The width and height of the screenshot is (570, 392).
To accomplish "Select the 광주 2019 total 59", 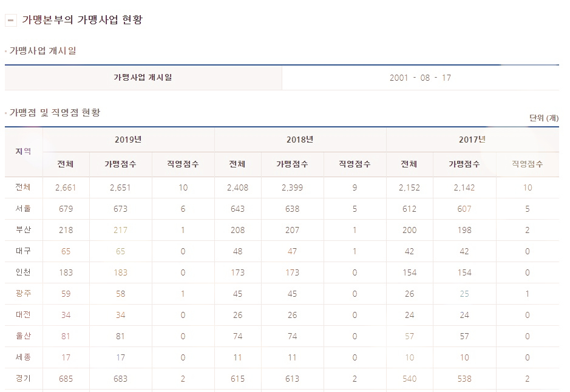I will click(66, 294).
